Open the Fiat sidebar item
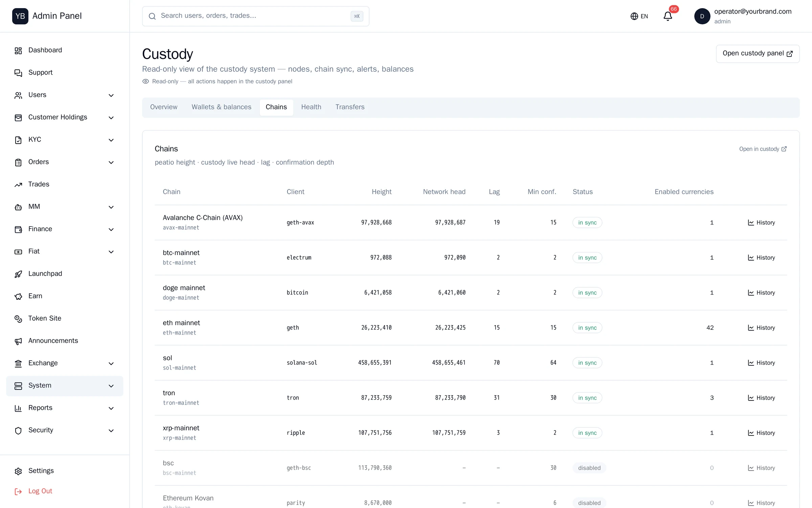Screen dimensions: 812x508 [65, 252]
